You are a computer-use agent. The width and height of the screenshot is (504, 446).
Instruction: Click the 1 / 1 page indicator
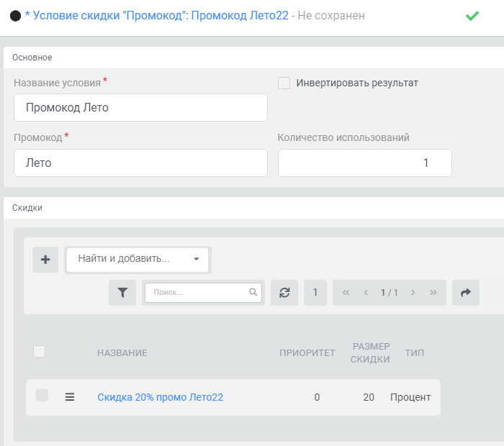[x=390, y=293]
